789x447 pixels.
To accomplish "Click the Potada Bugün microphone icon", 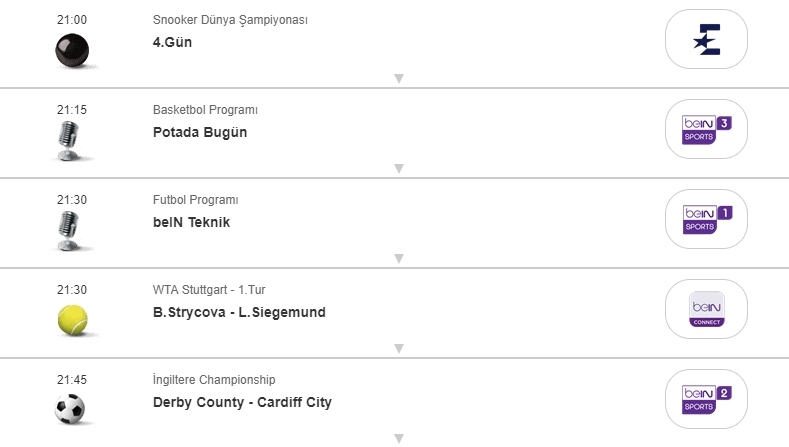I will 70,141.
